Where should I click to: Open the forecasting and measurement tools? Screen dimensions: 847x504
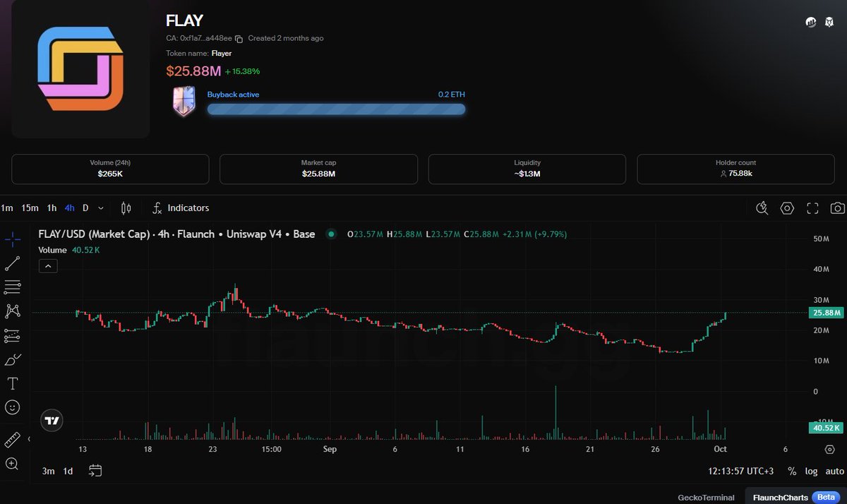(x=12, y=335)
